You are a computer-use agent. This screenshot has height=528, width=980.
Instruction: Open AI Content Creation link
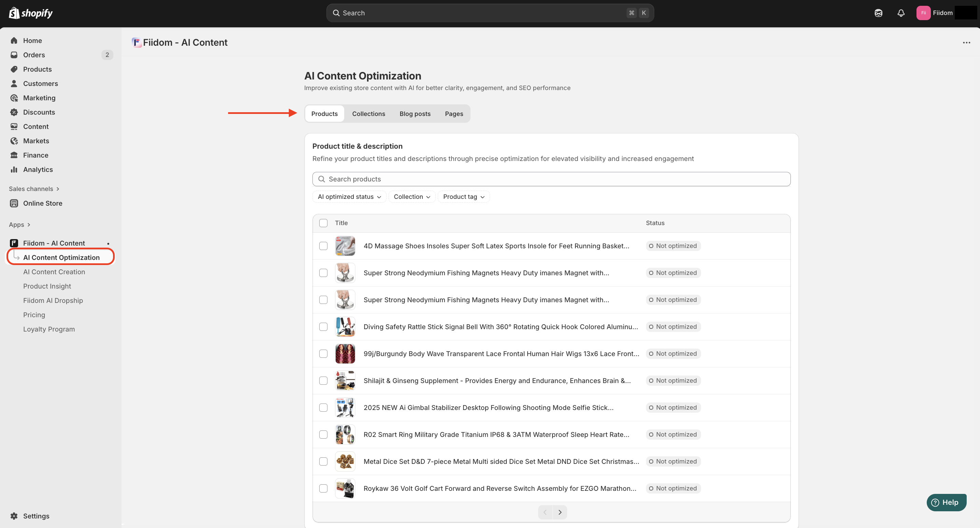54,272
